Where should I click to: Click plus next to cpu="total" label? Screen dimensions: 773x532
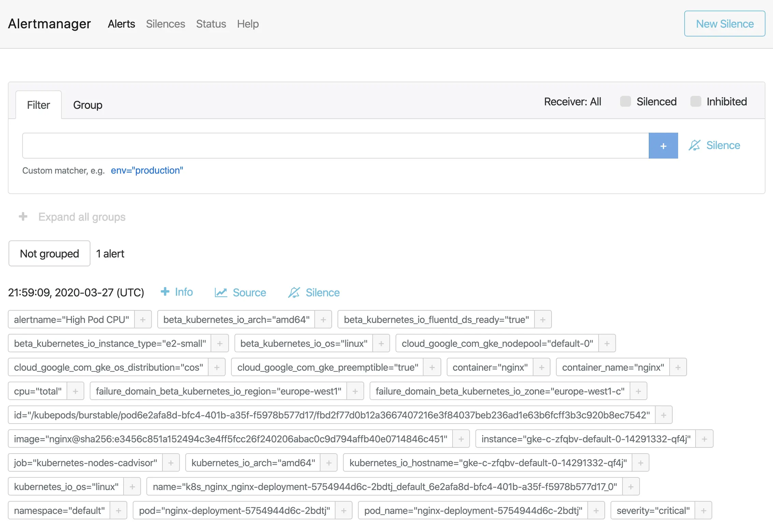[75, 391]
